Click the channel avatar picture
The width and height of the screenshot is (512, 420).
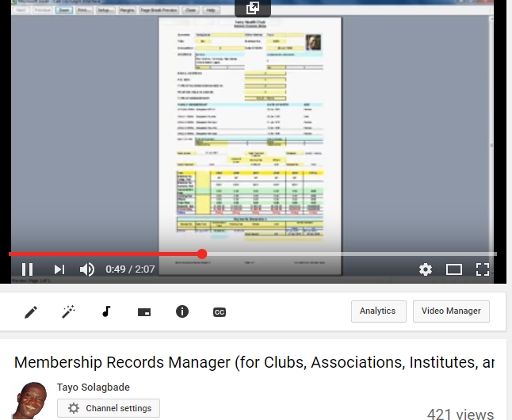pos(29,400)
